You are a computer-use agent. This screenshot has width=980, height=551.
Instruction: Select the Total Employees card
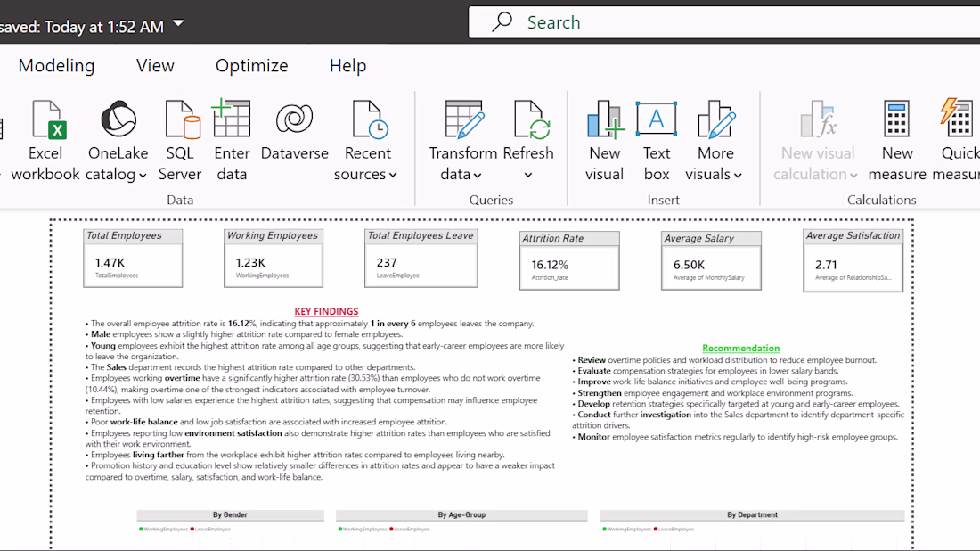pos(133,259)
